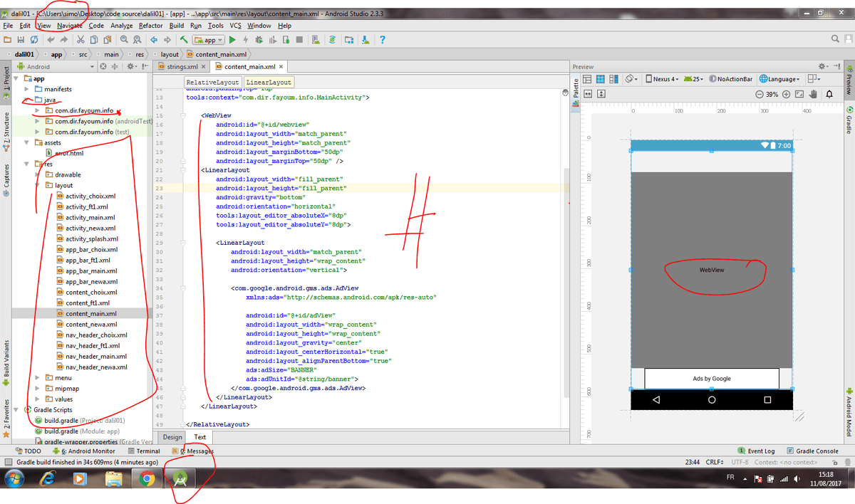This screenshot has width=855, height=504.
Task: Open Google Chrome from the taskbar
Action: click(147, 478)
